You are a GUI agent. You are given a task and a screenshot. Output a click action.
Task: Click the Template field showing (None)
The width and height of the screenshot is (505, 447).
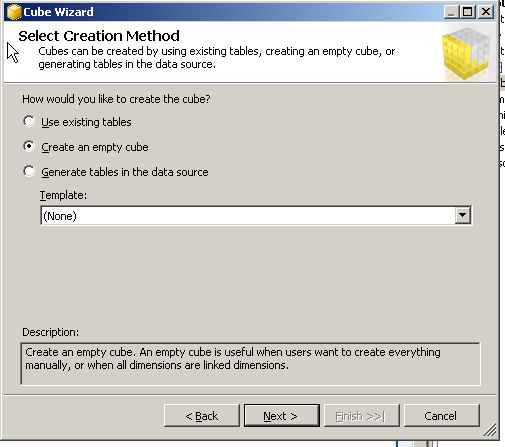click(256, 216)
